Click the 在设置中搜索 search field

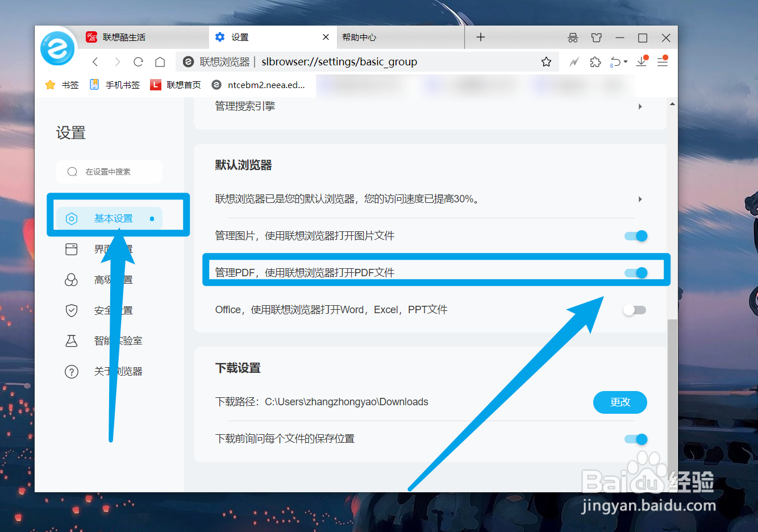pos(110,172)
